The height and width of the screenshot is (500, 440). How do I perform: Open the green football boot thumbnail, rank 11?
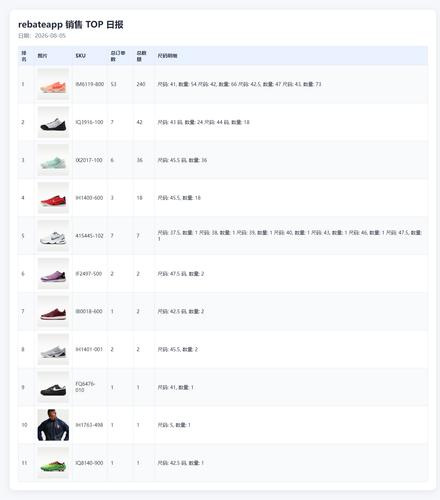[53, 463]
